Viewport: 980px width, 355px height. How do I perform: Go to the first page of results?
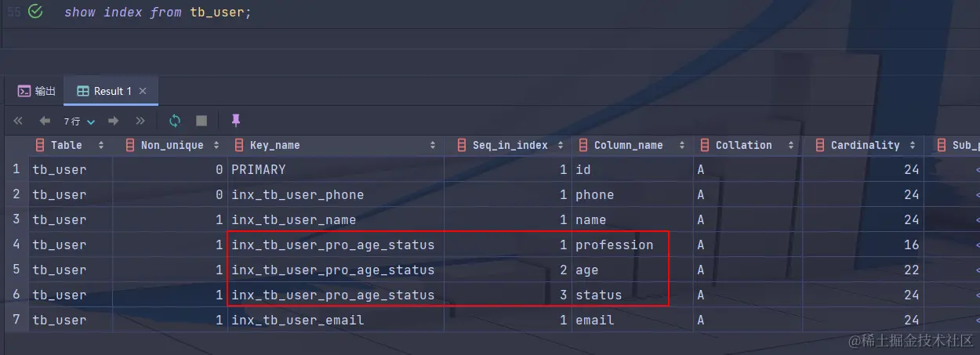(18, 121)
